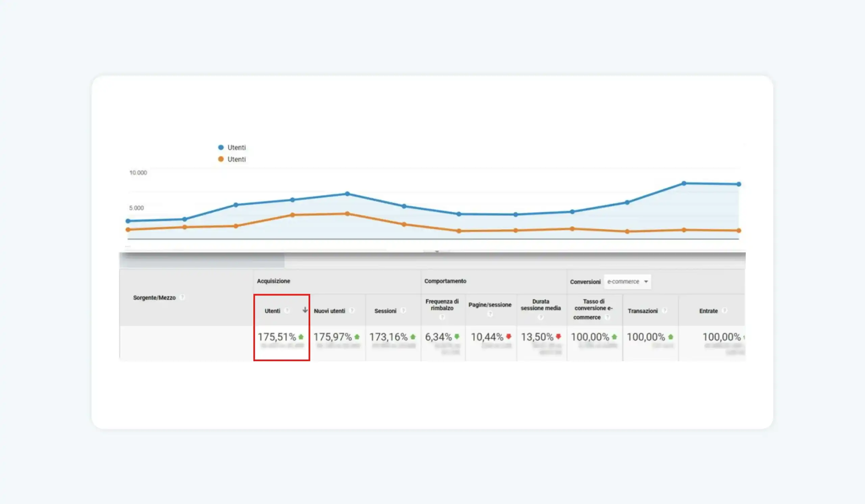Click the 10.000 axis label
The width and height of the screenshot is (865, 504).
coord(138,173)
